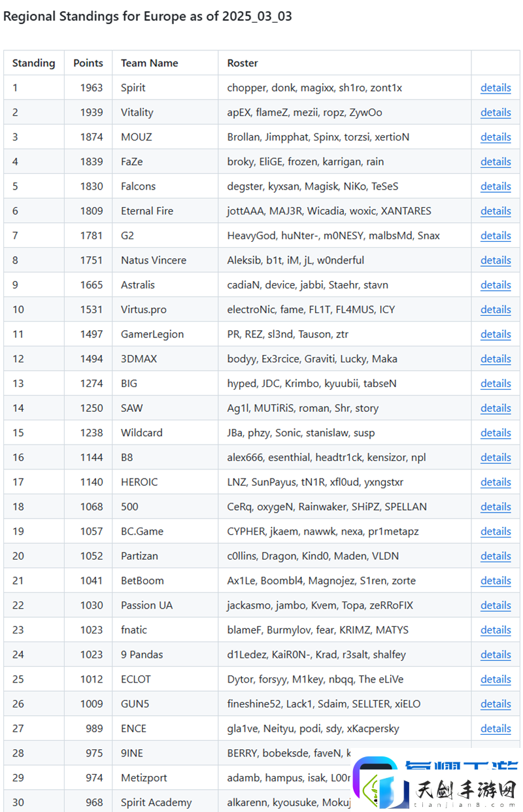Screen dimensions: 523x812
Task: Open details link for G2
Action: click(496, 235)
